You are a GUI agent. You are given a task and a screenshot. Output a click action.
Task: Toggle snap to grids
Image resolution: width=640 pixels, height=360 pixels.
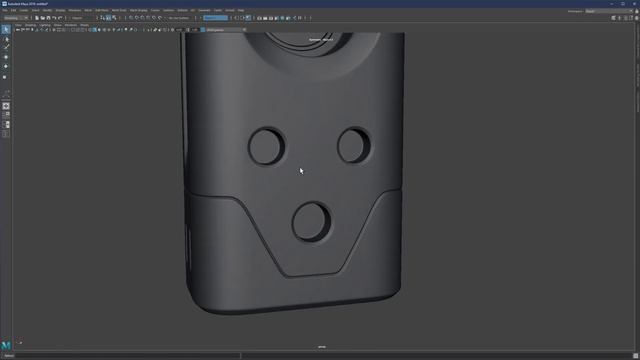tap(131, 18)
